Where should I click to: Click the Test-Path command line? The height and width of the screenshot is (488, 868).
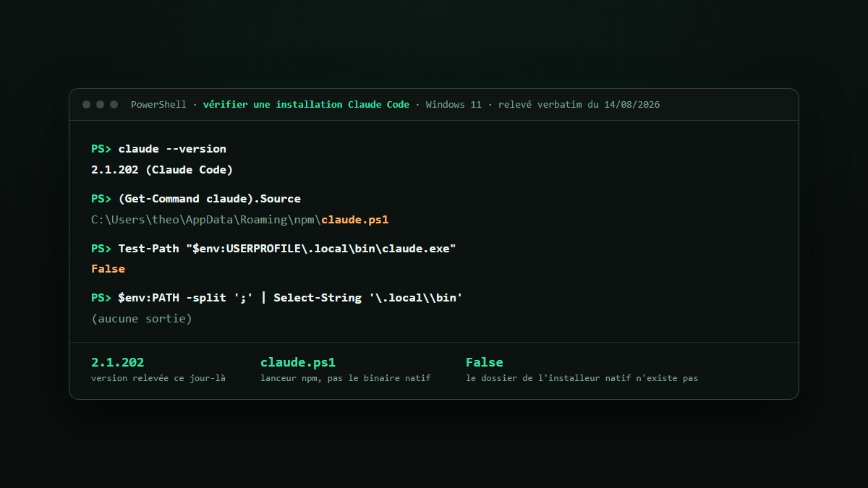click(x=287, y=248)
